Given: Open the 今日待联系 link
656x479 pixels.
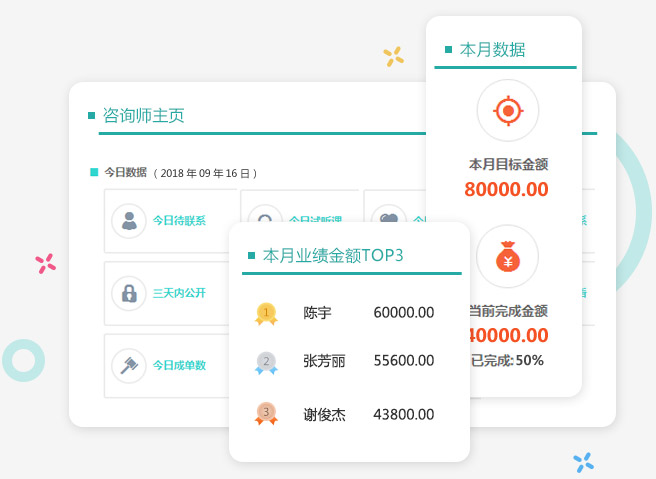Looking at the screenshot, I should click(179, 220).
